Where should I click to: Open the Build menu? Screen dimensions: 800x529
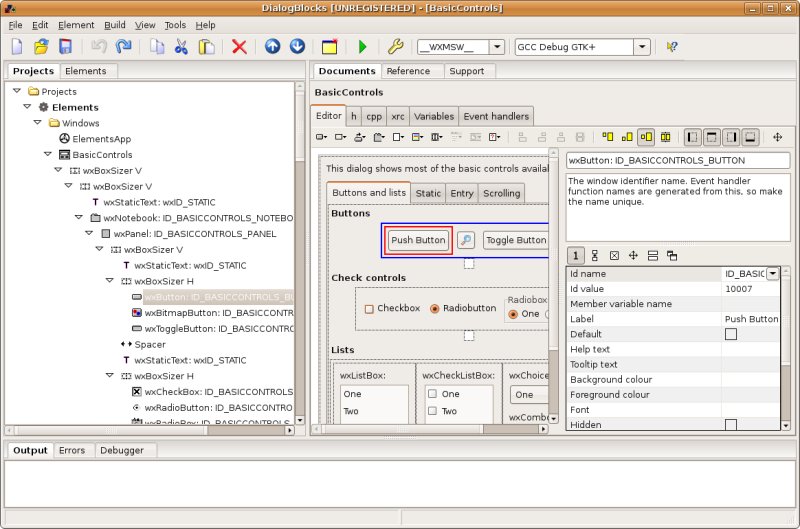coord(115,25)
